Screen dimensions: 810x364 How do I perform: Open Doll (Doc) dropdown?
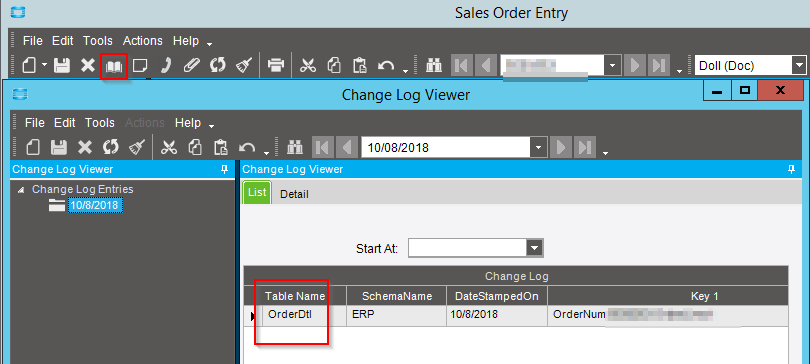tap(799, 66)
